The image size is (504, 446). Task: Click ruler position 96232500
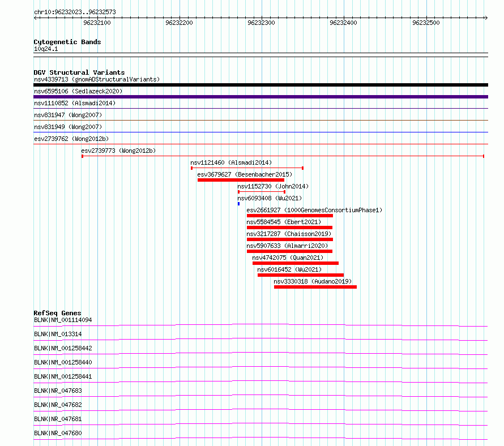point(426,23)
